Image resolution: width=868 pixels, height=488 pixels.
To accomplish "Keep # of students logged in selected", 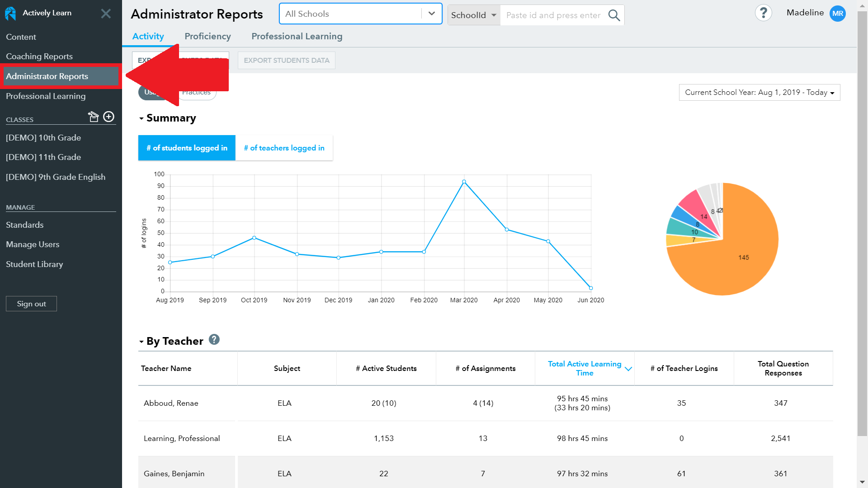I will 186,148.
